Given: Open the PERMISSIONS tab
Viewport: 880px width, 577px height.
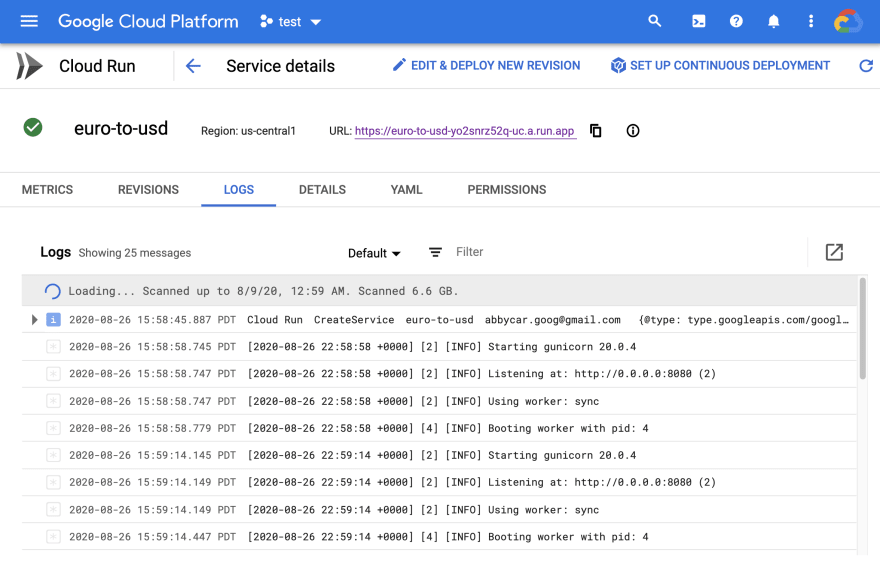Looking at the screenshot, I should [x=507, y=190].
